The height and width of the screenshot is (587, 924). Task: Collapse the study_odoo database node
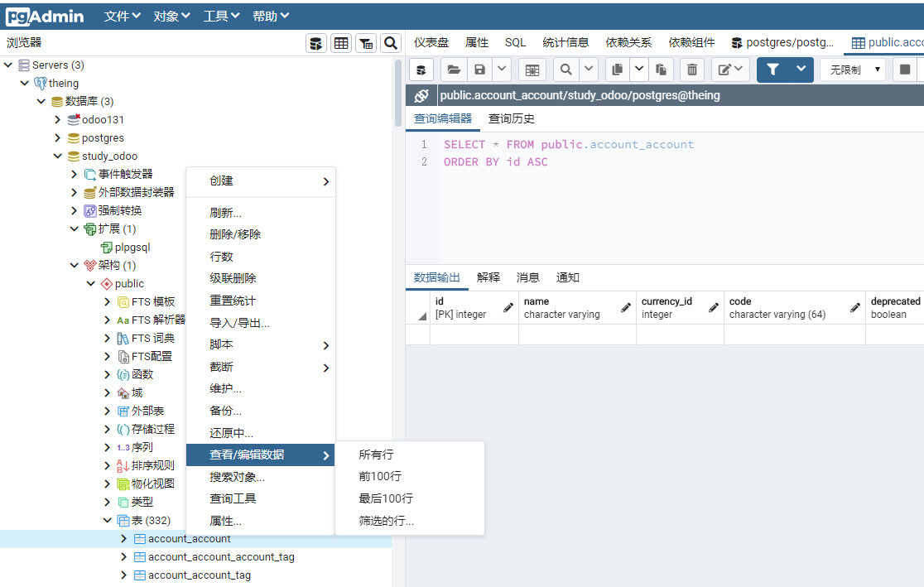point(58,156)
